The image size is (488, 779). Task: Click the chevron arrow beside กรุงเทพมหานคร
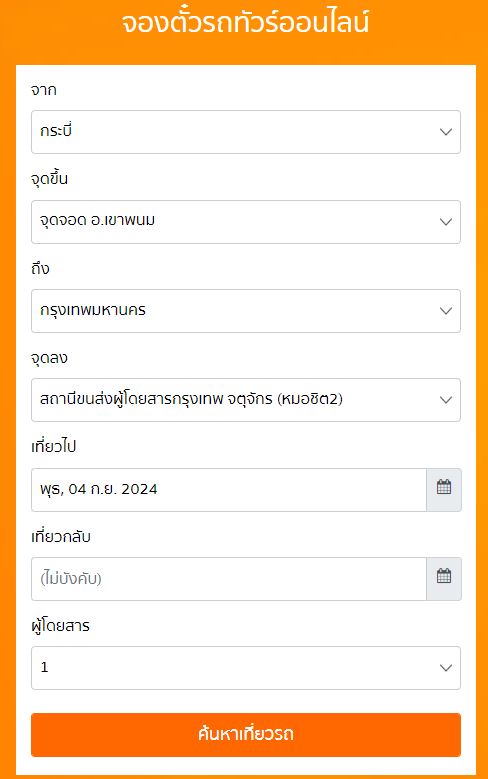pyautogui.click(x=446, y=311)
